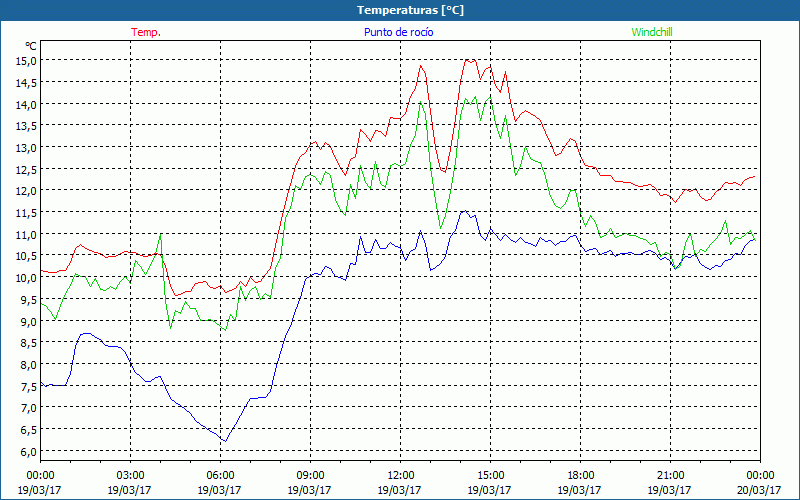Click the '19/03/17' date under 18:00

tap(579, 490)
